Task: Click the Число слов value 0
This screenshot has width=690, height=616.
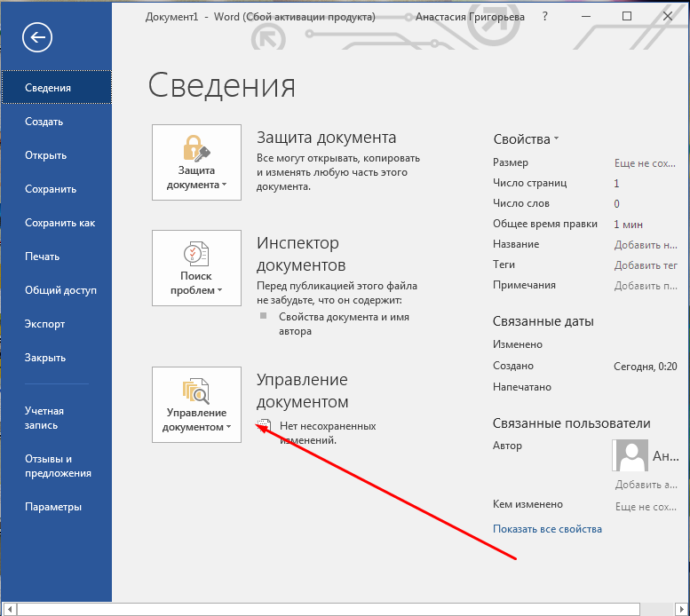Action: pyautogui.click(x=616, y=203)
